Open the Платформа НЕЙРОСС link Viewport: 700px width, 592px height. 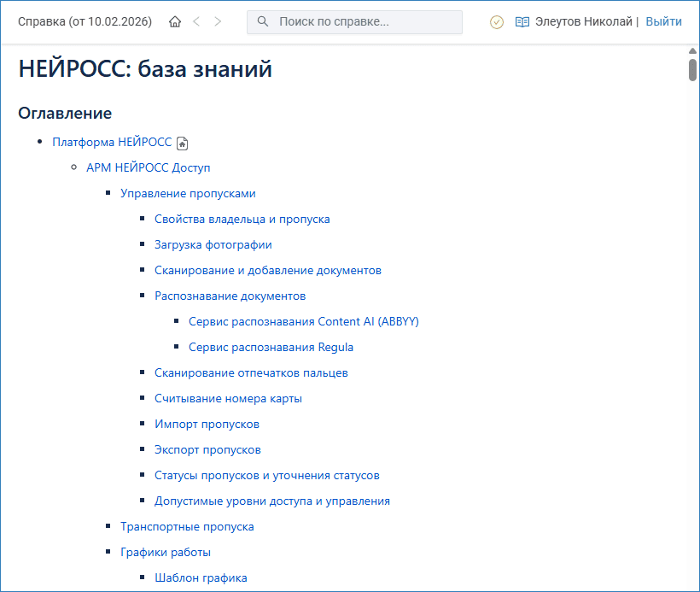(112, 143)
